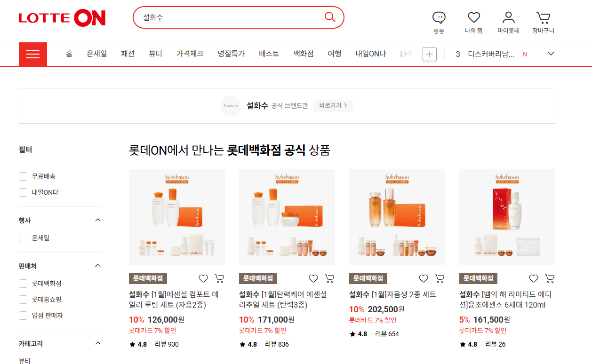592x364 pixels.
Task: Click the 바로가기 brand store button
Action: coord(333,105)
